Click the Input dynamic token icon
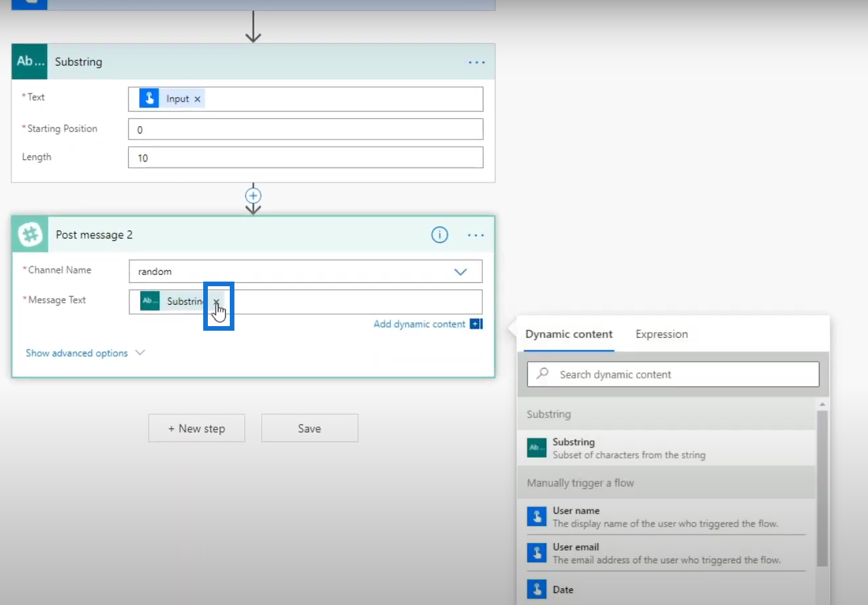This screenshot has height=605, width=868. point(149,98)
